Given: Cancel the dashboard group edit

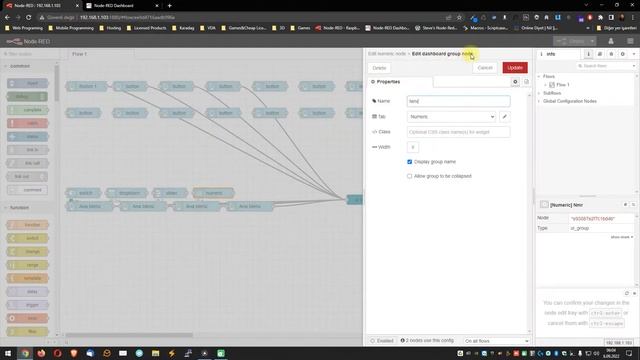Looking at the screenshot, I should click(485, 68).
